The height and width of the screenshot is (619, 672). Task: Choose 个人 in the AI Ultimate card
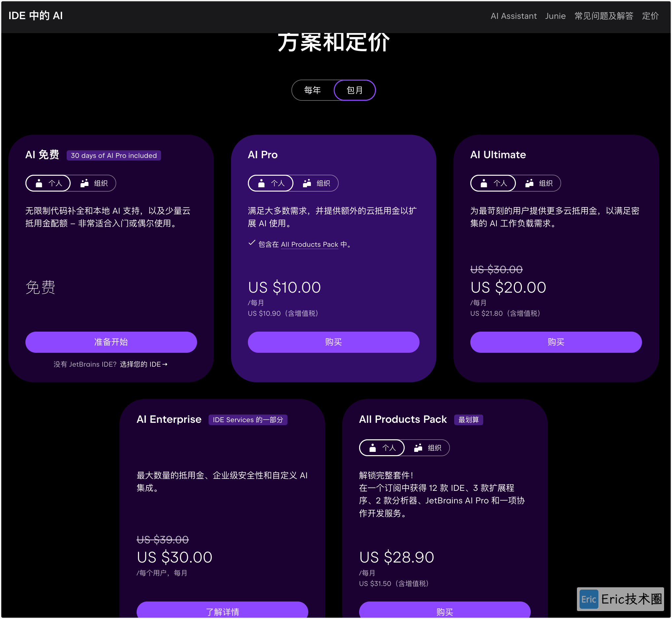coord(493,183)
